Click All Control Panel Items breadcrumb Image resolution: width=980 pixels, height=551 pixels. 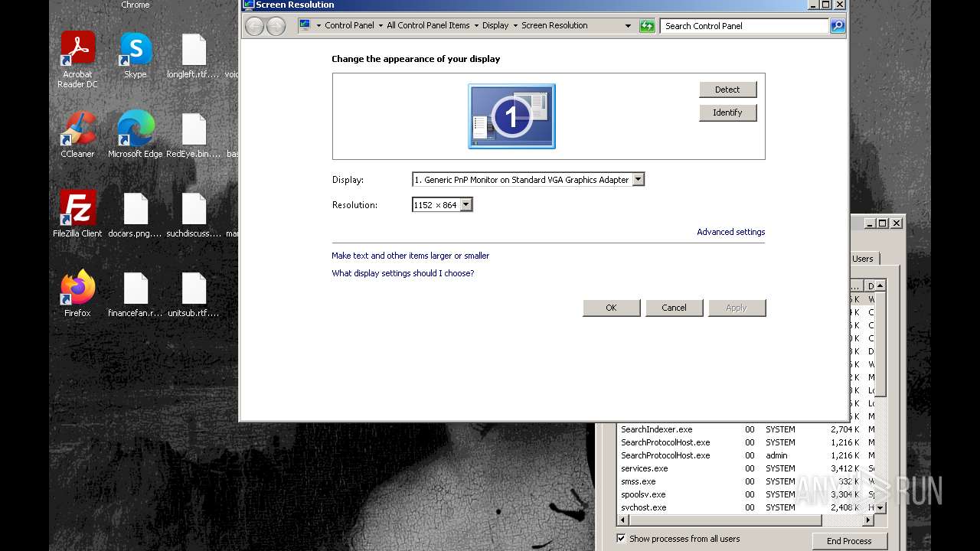click(x=428, y=25)
